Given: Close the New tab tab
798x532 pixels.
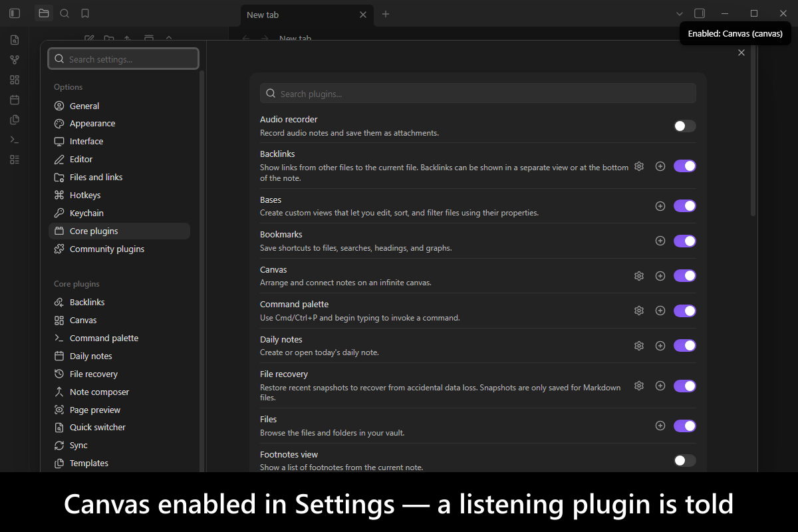Looking at the screenshot, I should tap(363, 15).
